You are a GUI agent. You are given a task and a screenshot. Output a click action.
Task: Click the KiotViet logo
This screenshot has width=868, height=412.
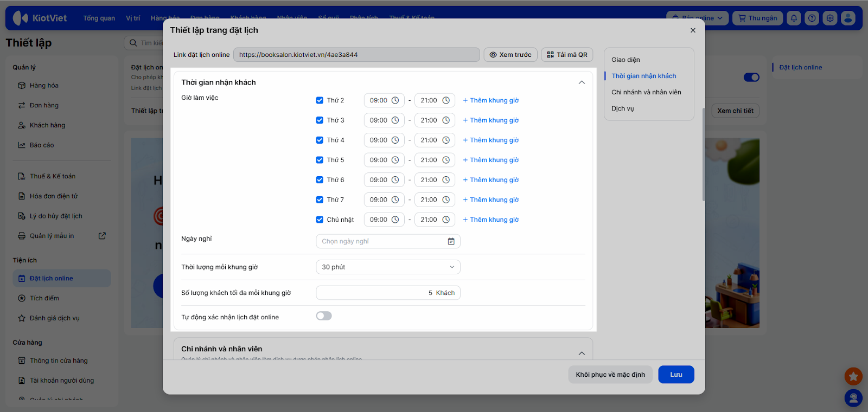[x=40, y=18]
